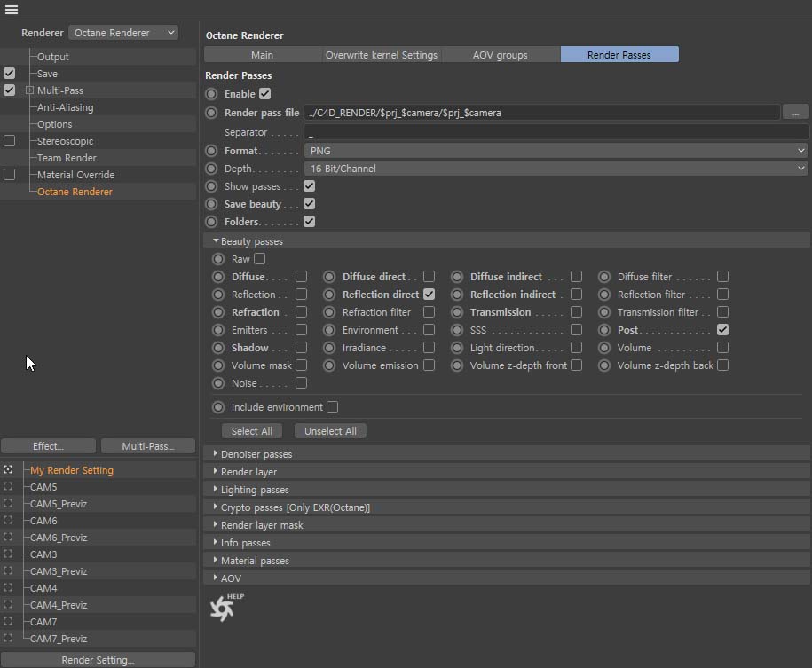Select Anti-Aliasing in the settings tree
The width and height of the screenshot is (812, 668).
tap(66, 107)
